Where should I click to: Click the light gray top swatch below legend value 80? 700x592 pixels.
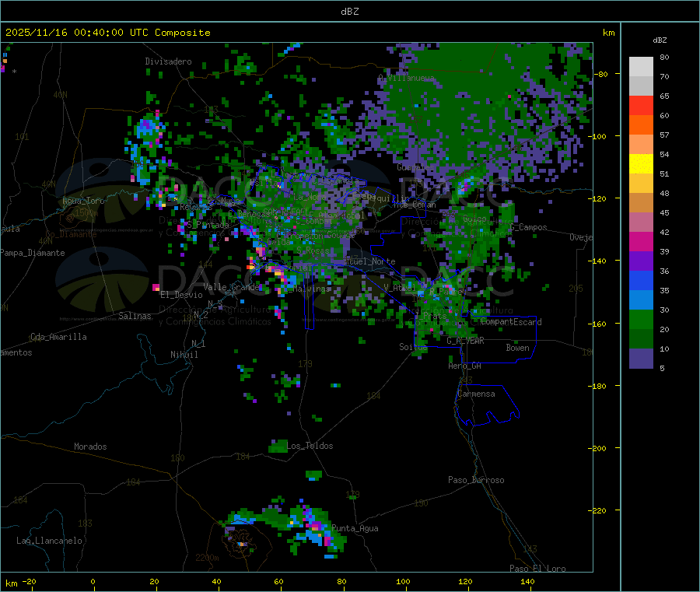[641, 67]
